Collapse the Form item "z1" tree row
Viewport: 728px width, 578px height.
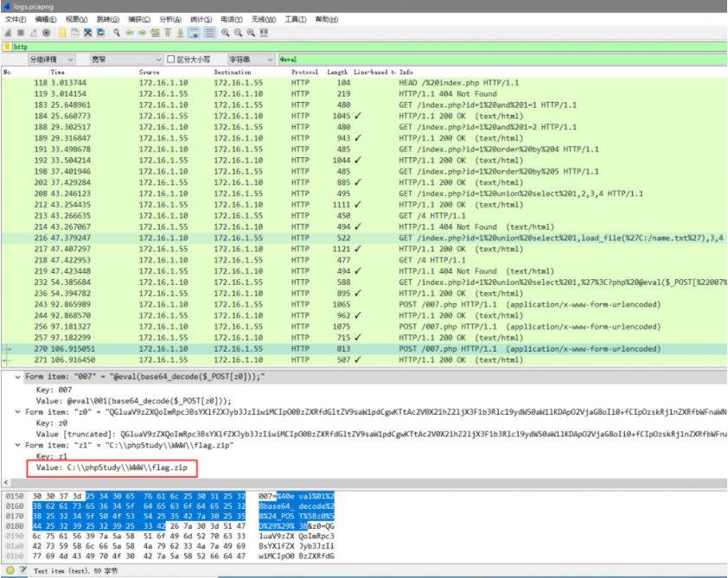(x=17, y=445)
